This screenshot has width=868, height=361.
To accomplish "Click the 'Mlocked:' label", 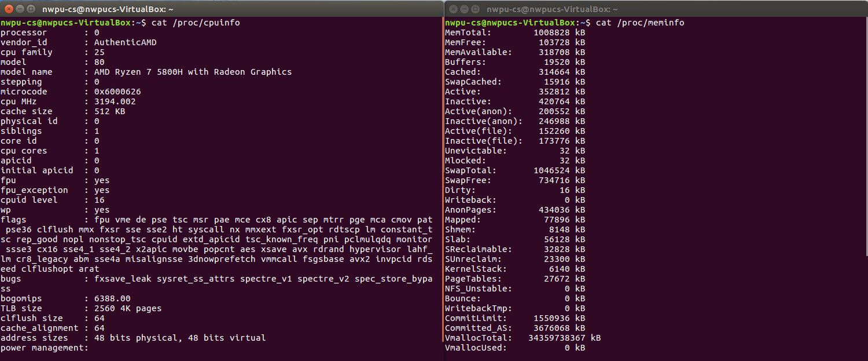I will tap(465, 161).
